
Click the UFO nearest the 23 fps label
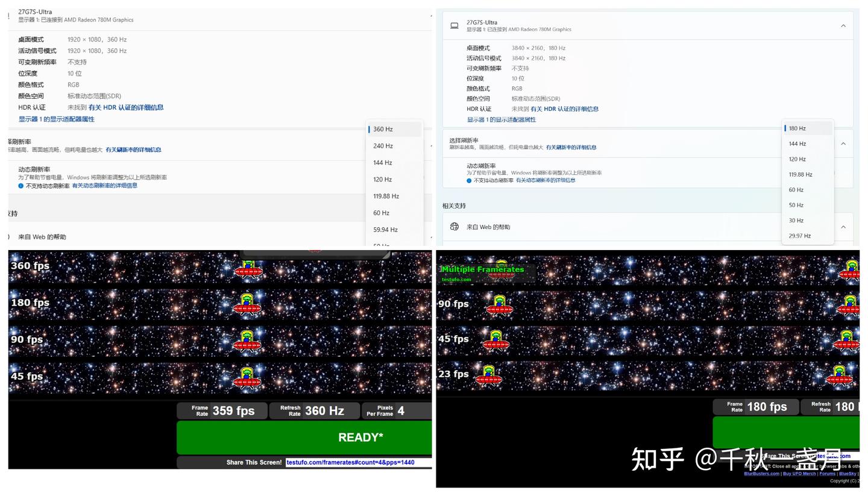(x=489, y=375)
